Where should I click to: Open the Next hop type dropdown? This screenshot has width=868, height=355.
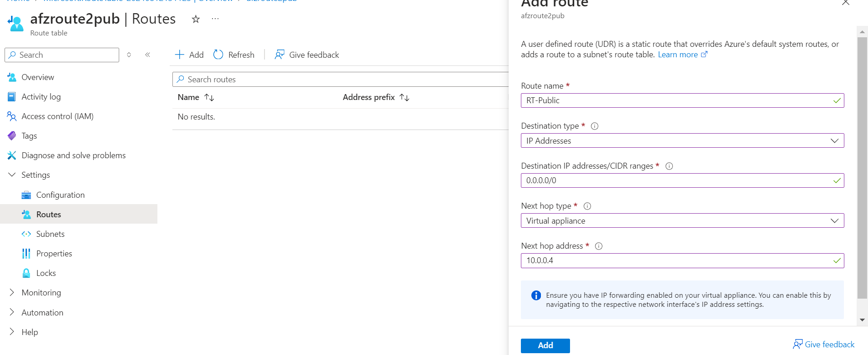tap(681, 220)
